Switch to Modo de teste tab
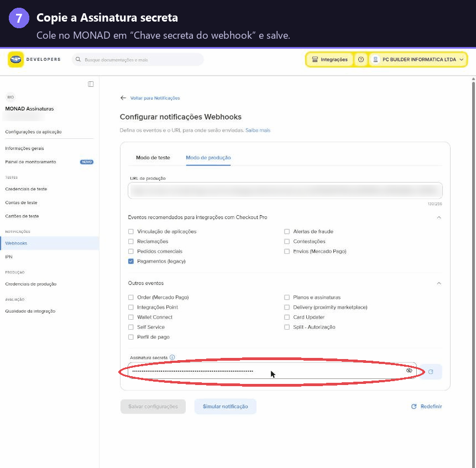Image resolution: width=476 pixels, height=468 pixels. pos(153,158)
